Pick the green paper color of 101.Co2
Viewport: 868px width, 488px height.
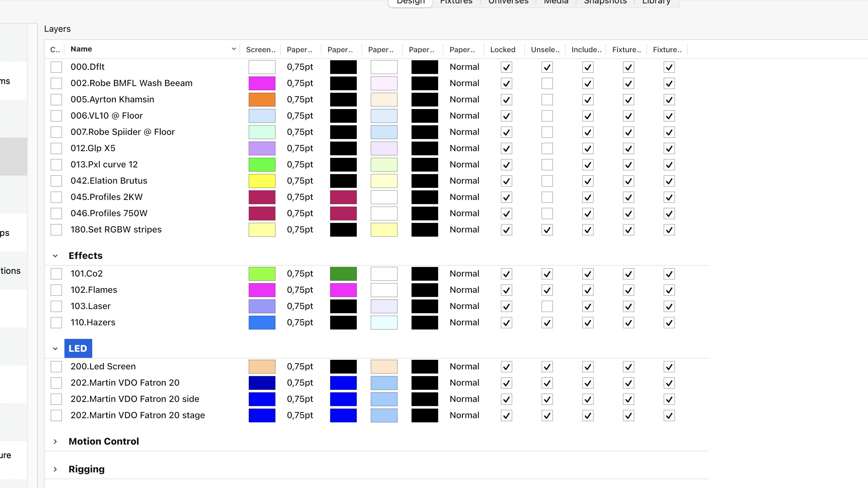[x=343, y=274]
